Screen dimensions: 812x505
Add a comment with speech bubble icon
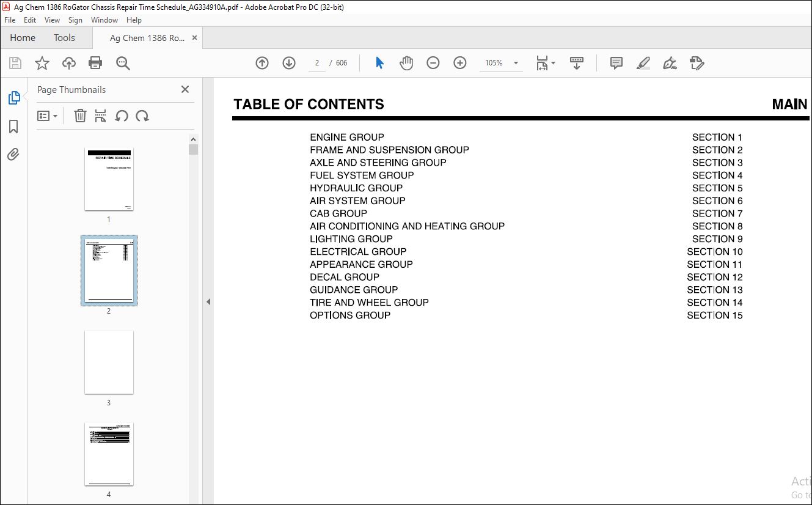[x=616, y=63]
